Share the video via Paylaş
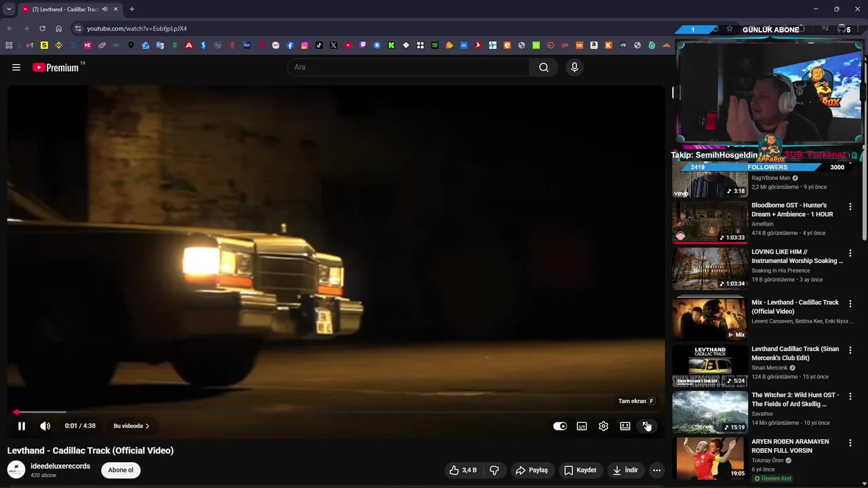The width and height of the screenshot is (868, 488). pyautogui.click(x=532, y=470)
